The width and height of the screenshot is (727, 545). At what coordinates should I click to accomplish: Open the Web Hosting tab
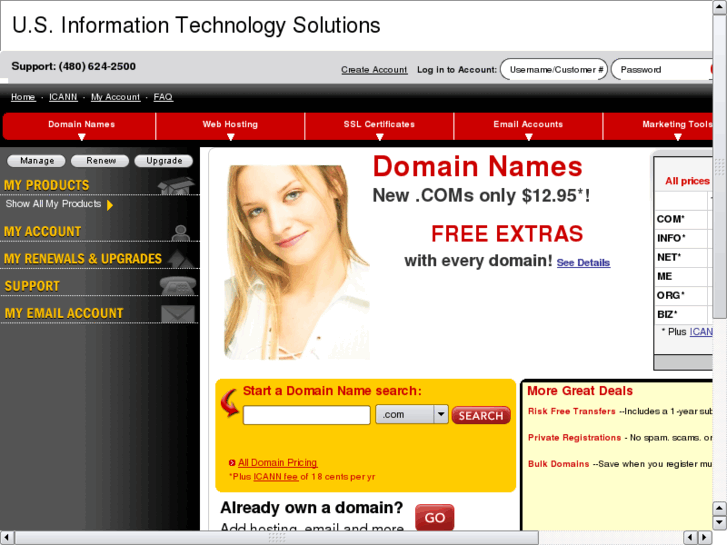click(230, 126)
